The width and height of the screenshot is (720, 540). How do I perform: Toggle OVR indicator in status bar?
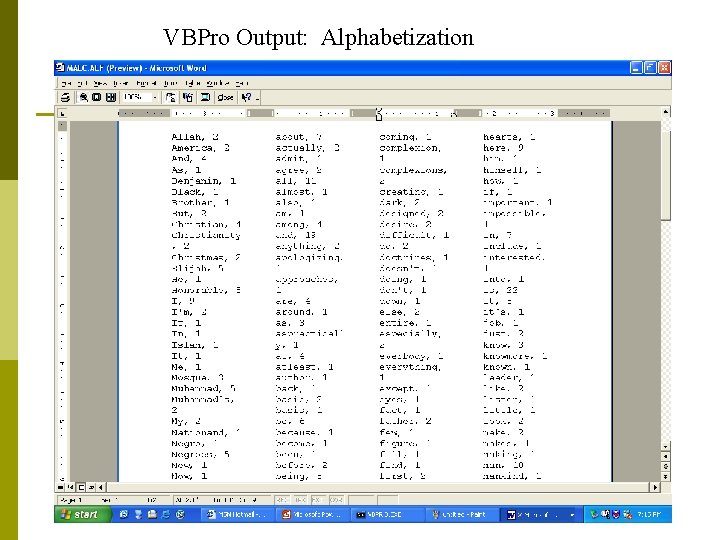[336, 500]
